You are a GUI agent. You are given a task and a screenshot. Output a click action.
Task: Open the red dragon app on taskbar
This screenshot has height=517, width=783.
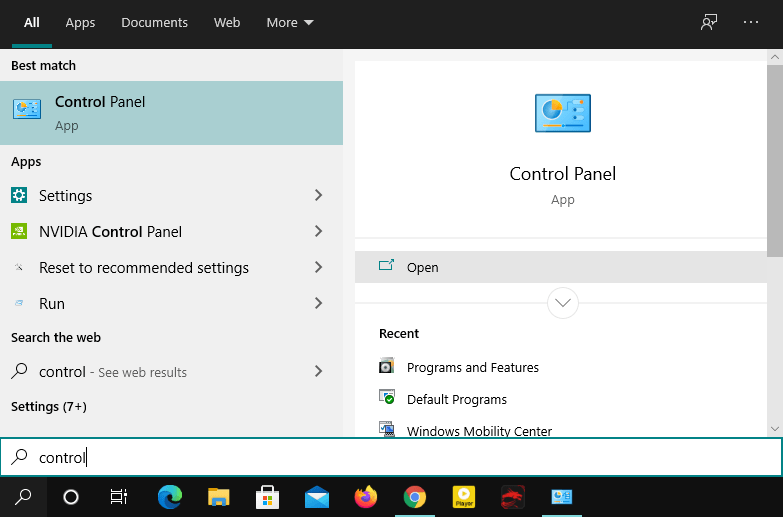[512, 497]
